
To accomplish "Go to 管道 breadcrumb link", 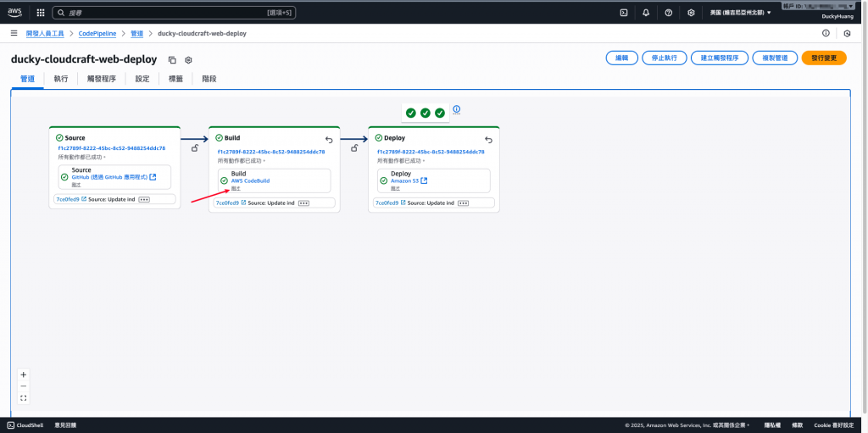I will point(137,33).
